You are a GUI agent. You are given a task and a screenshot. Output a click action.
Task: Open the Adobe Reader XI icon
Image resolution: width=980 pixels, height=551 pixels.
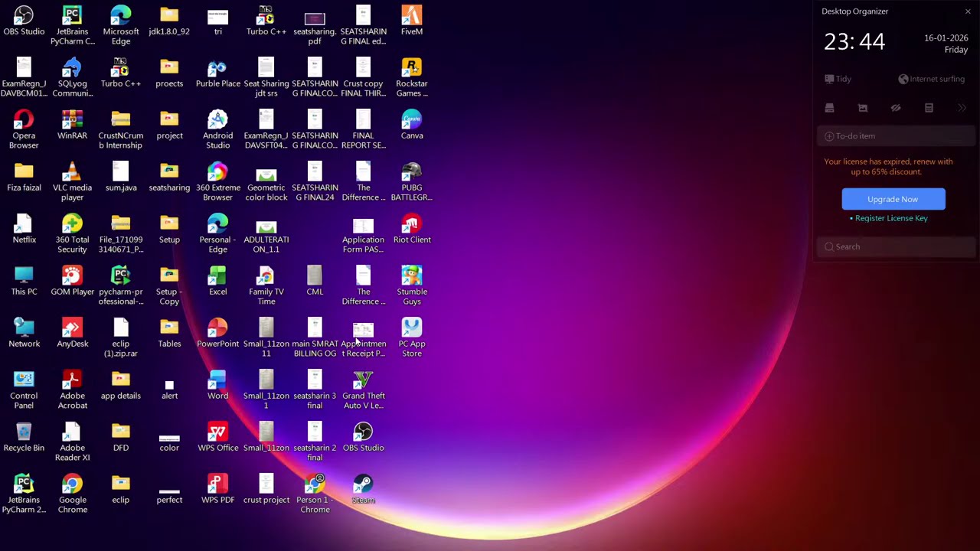[72, 442]
